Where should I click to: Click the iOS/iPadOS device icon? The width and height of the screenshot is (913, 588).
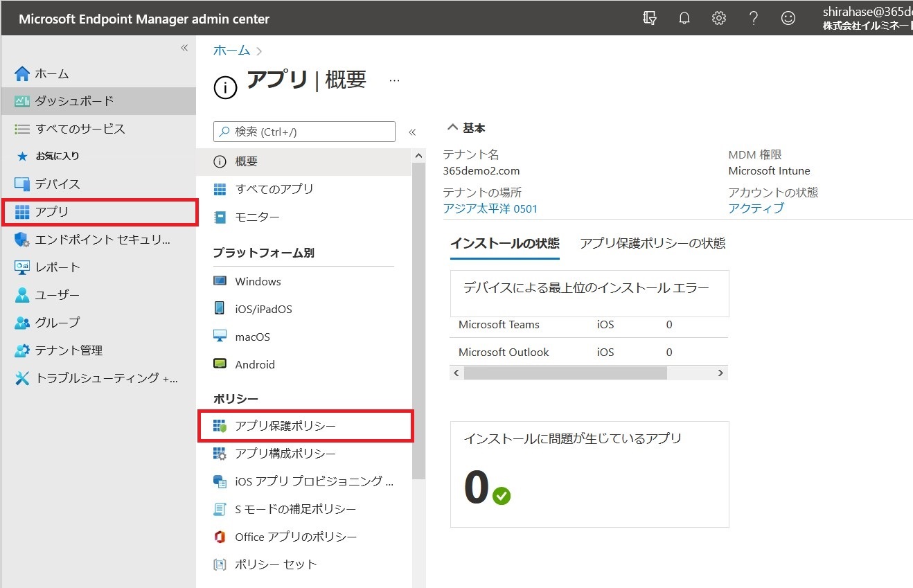point(220,309)
